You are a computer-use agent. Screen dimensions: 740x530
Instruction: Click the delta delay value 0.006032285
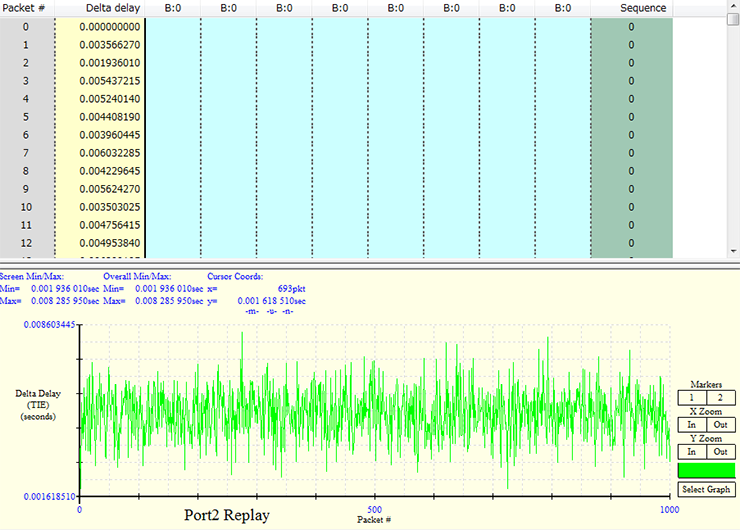[x=109, y=153]
